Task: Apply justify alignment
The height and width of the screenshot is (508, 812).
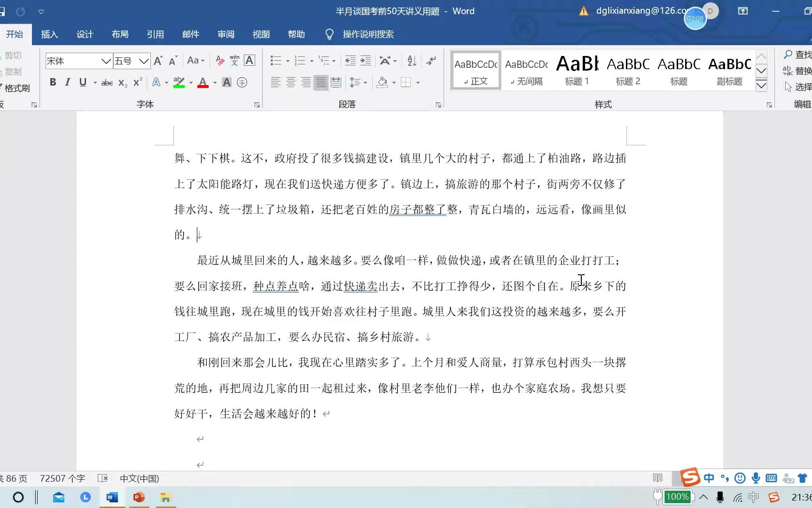Action: point(321,83)
